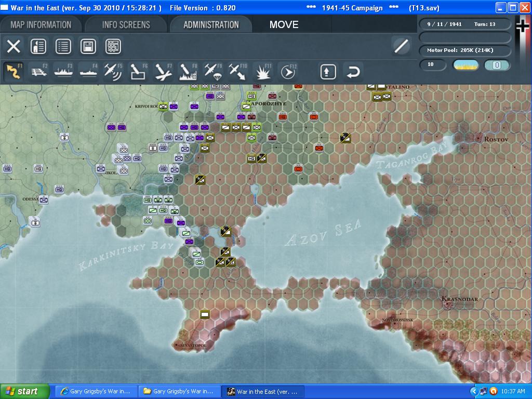Select the yellow-bordered unit counter near Sevastopol
This screenshot has height=399, width=532.
pyautogui.click(x=205, y=314)
